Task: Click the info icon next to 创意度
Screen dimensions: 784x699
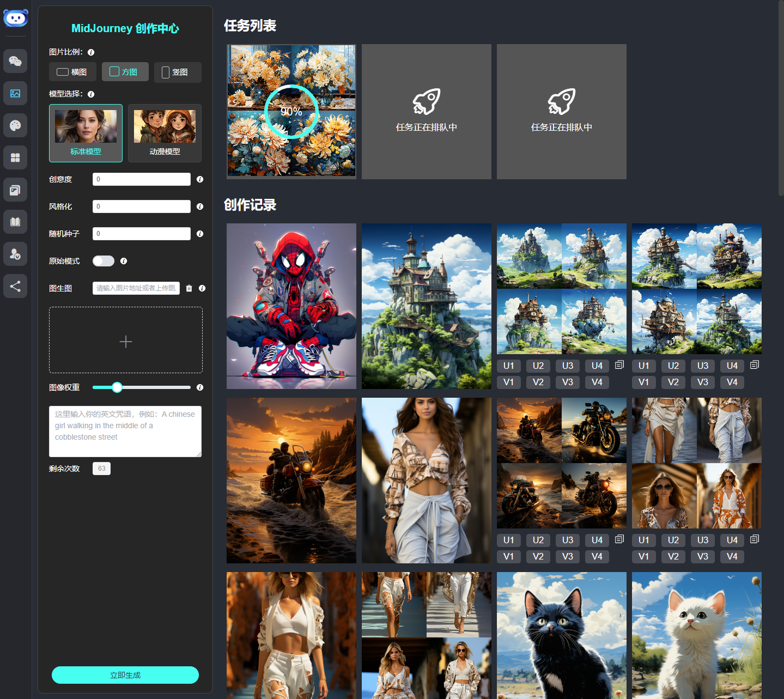Action: 200,179
